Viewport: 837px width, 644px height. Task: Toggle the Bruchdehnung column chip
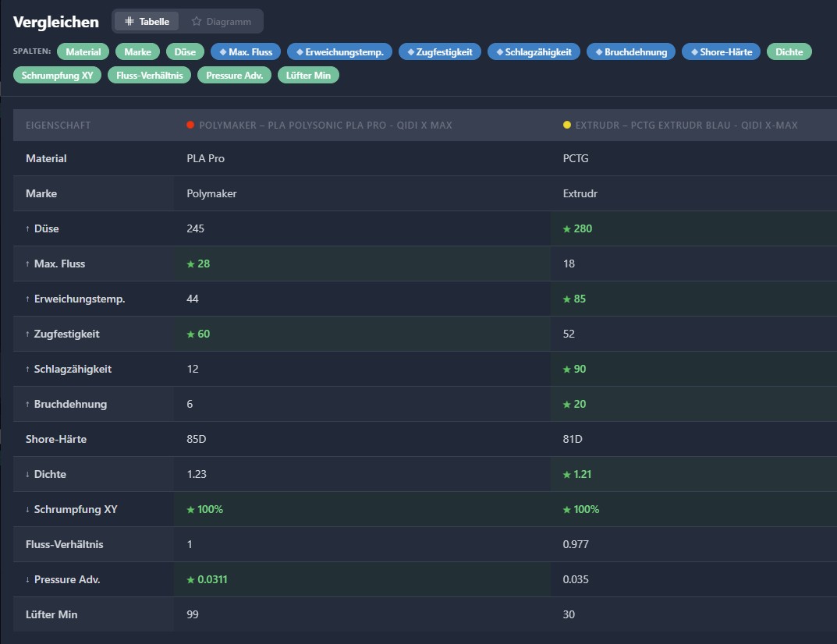(x=631, y=51)
